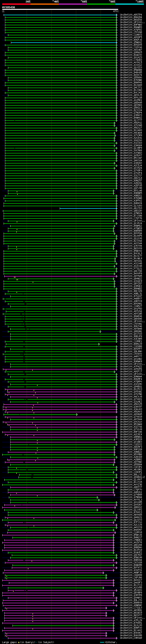Click the cyan ~100% identity legend bar

[x=130, y=4]
